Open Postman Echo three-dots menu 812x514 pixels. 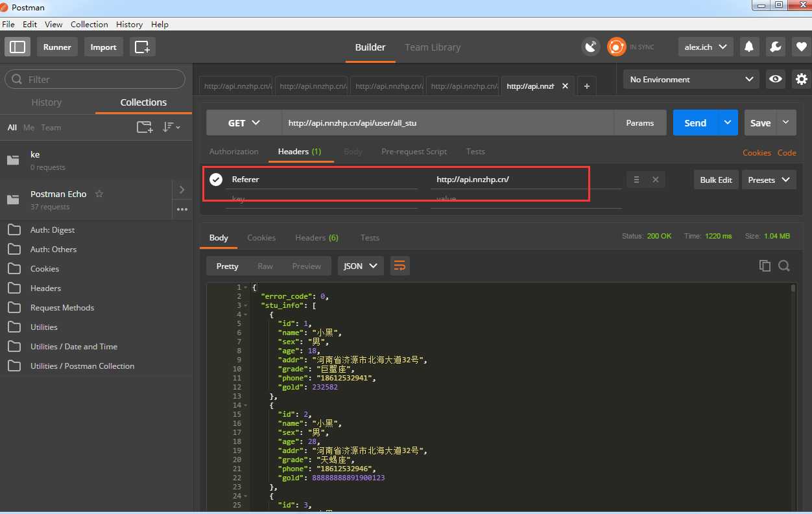click(182, 209)
